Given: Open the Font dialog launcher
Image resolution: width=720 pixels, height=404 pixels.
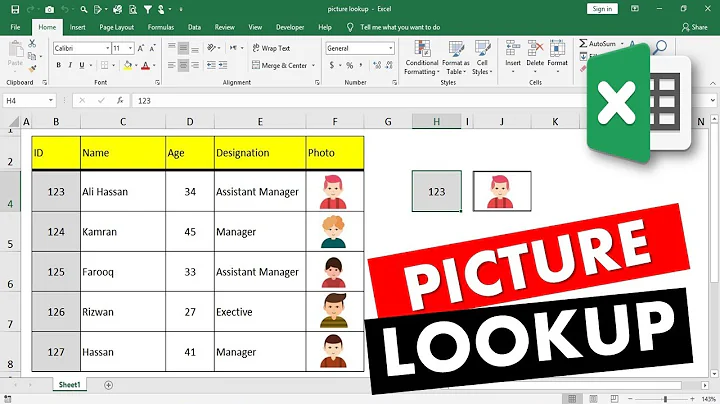Looking at the screenshot, I should 158,83.
